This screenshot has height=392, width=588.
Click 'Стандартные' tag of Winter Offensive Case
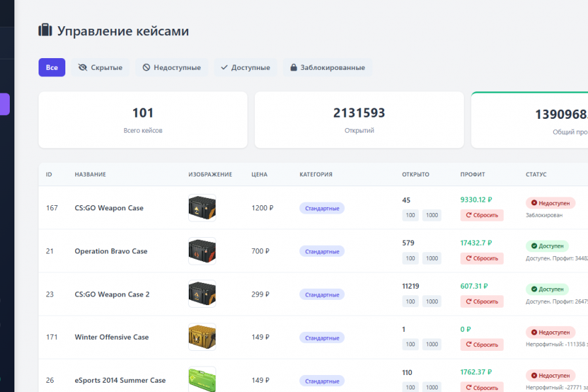click(x=321, y=338)
